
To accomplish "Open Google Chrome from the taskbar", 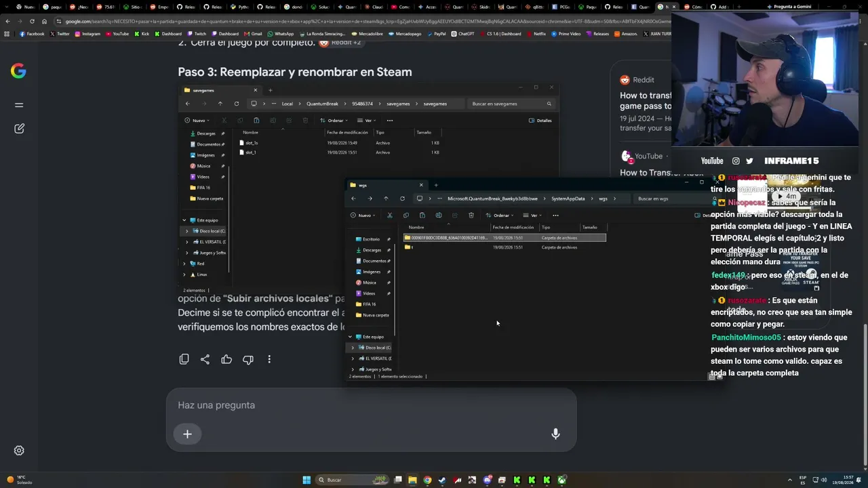I will 427,480.
